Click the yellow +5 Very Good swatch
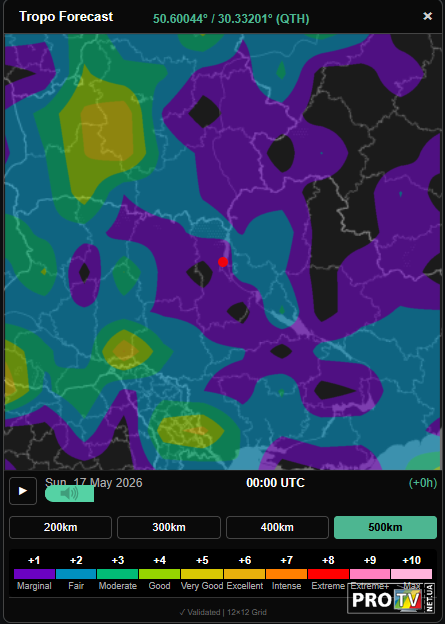Viewport: 445px width, 624px height. point(202,574)
